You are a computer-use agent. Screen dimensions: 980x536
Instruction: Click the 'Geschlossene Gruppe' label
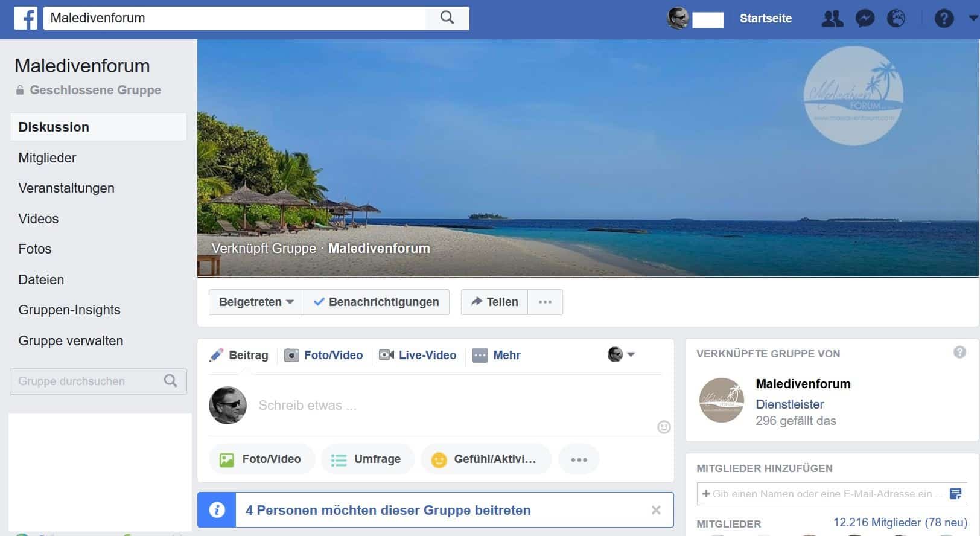95,90
